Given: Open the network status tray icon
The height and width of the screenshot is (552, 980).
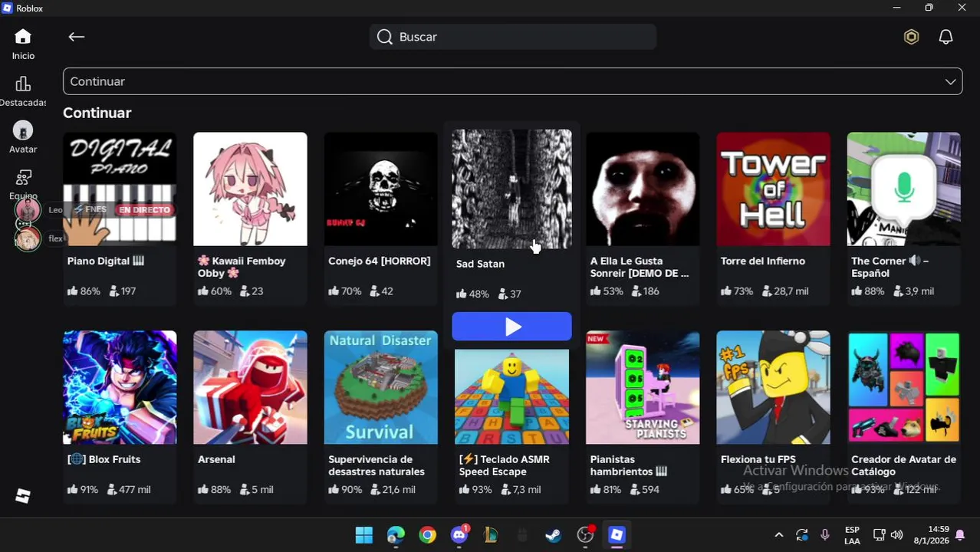Looking at the screenshot, I should (880, 535).
